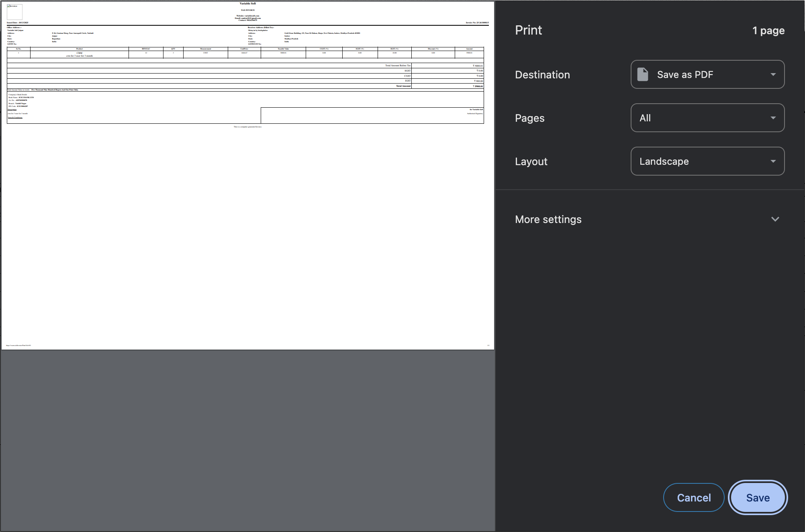Click the 1 page count label
This screenshot has width=805, height=532.
[768, 31]
